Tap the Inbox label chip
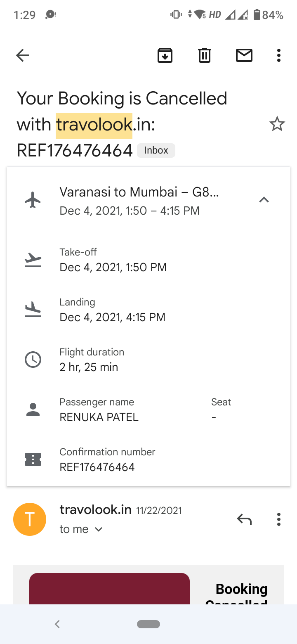297x644 pixels. 156,150
